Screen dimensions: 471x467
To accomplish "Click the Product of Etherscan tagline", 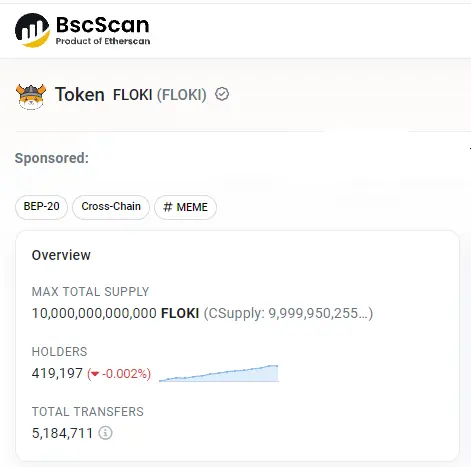I will [103, 41].
